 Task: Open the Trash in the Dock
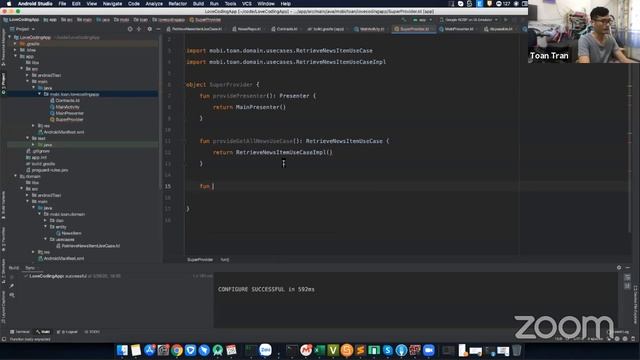[516, 350]
